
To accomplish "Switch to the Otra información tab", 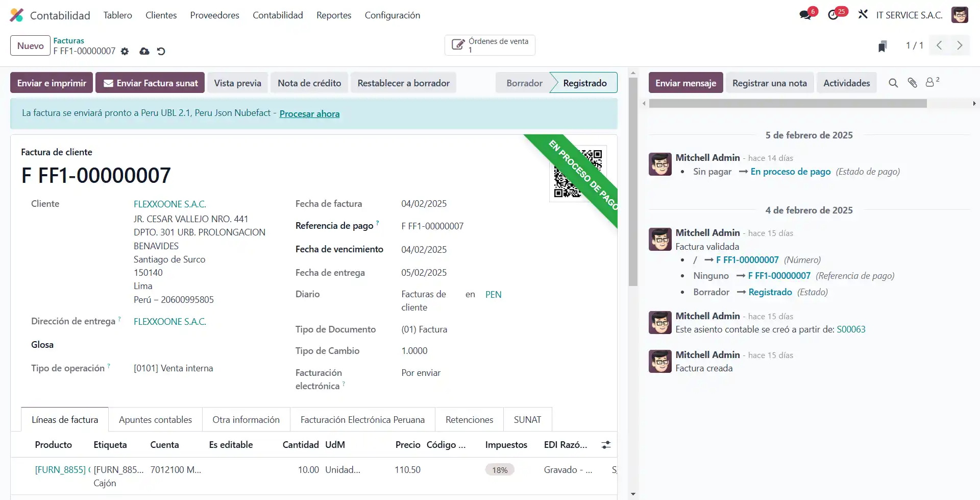I will (246, 419).
